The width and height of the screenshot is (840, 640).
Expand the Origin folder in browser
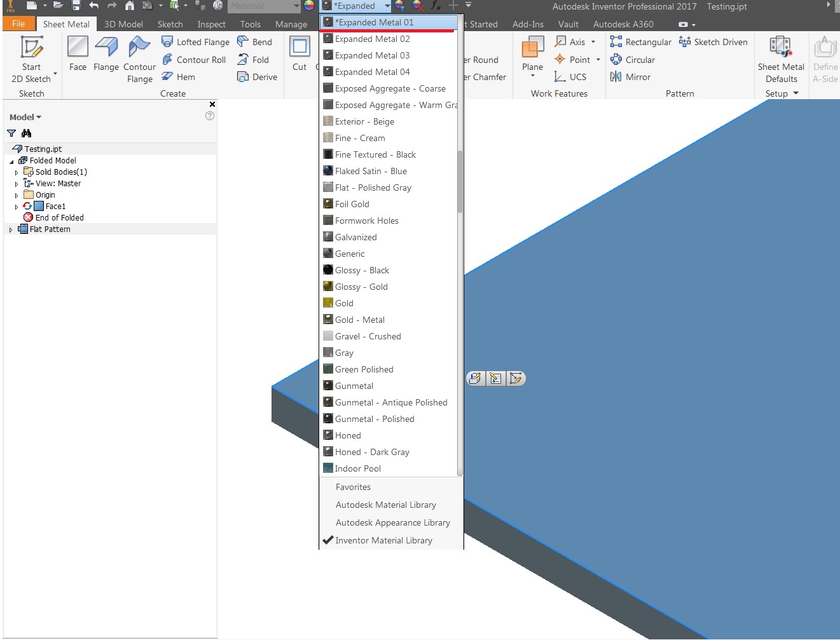[17, 194]
